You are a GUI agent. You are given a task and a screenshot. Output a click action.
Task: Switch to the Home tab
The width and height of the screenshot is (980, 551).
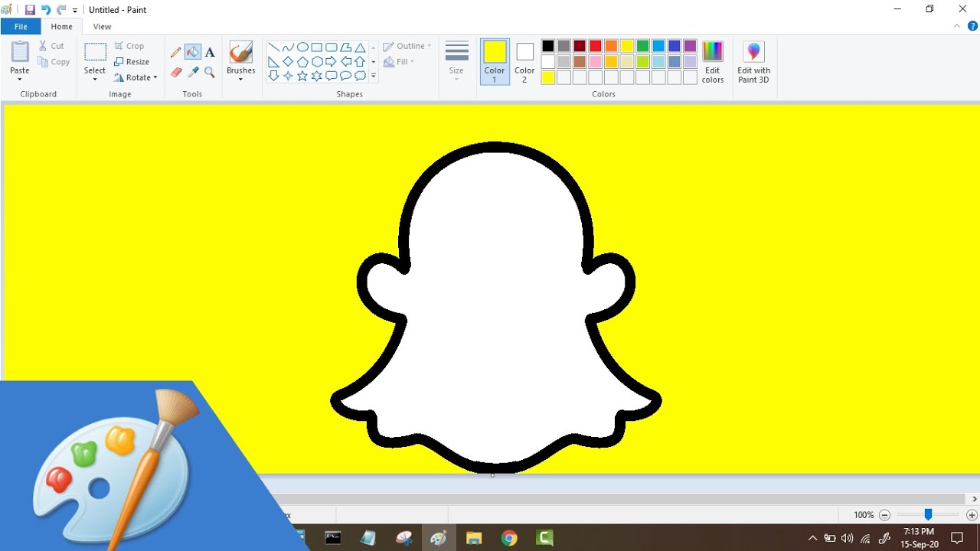click(61, 27)
